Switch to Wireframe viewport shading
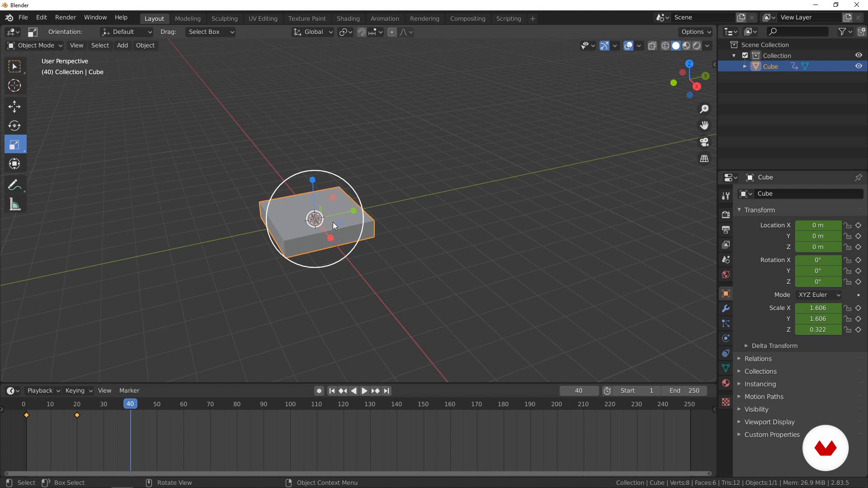868x488 pixels. tap(665, 46)
